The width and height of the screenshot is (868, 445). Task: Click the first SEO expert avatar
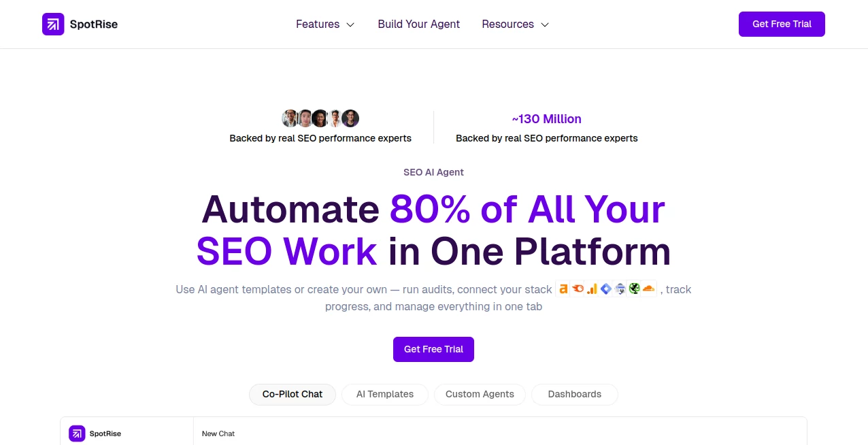290,118
